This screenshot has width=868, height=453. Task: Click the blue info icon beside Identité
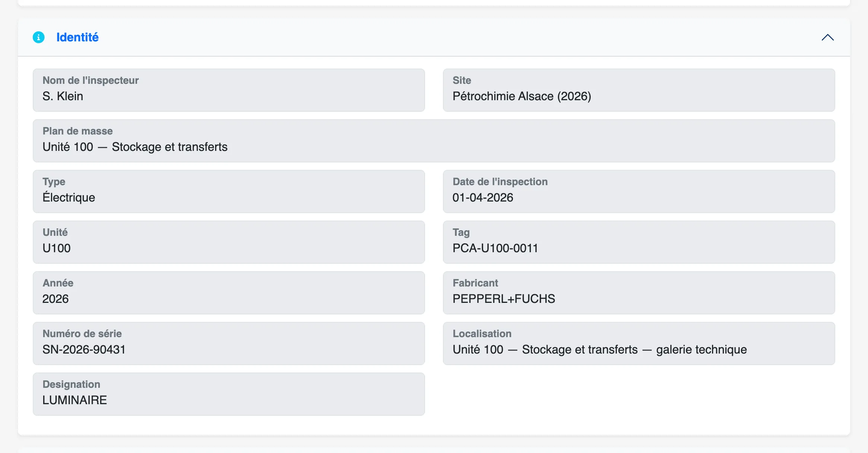(39, 37)
